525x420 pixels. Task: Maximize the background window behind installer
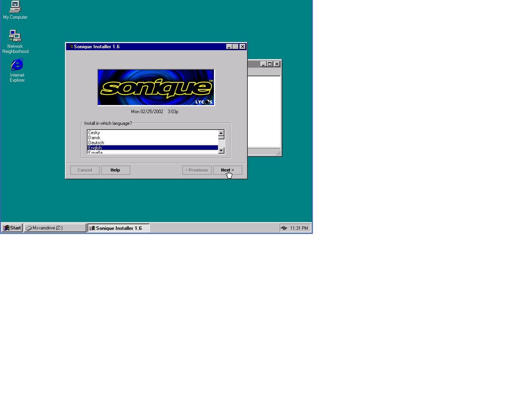coord(270,64)
